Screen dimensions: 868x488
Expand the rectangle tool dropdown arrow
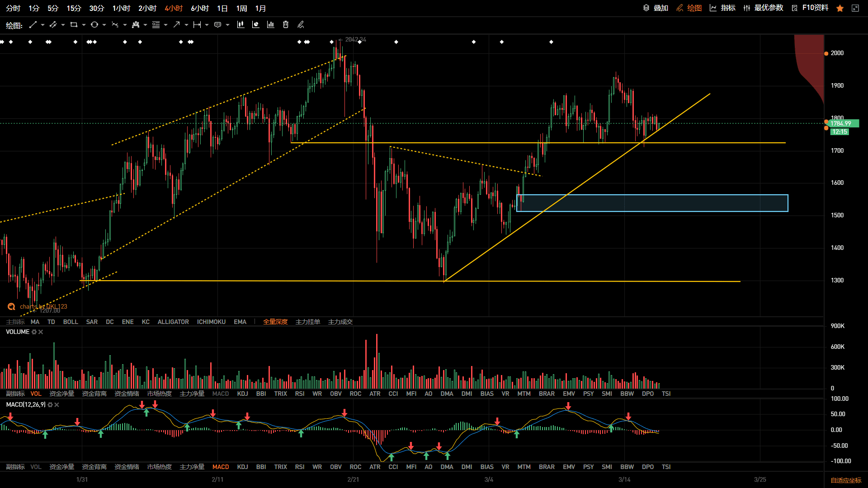click(84, 25)
